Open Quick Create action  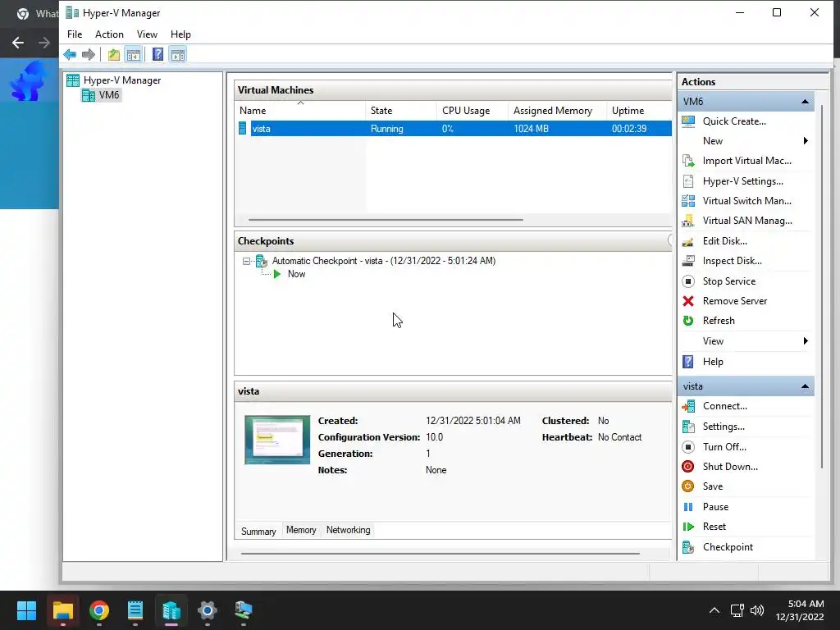tap(734, 121)
